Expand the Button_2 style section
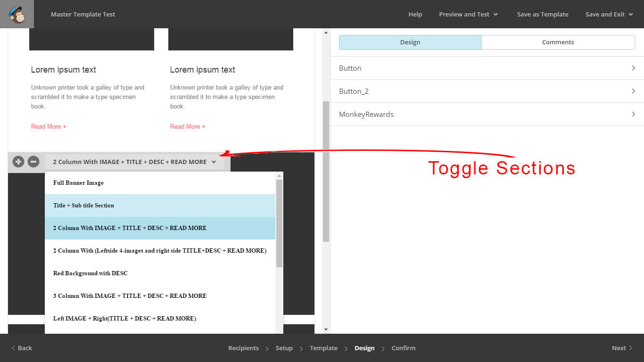This screenshot has height=362, width=644. [487, 91]
